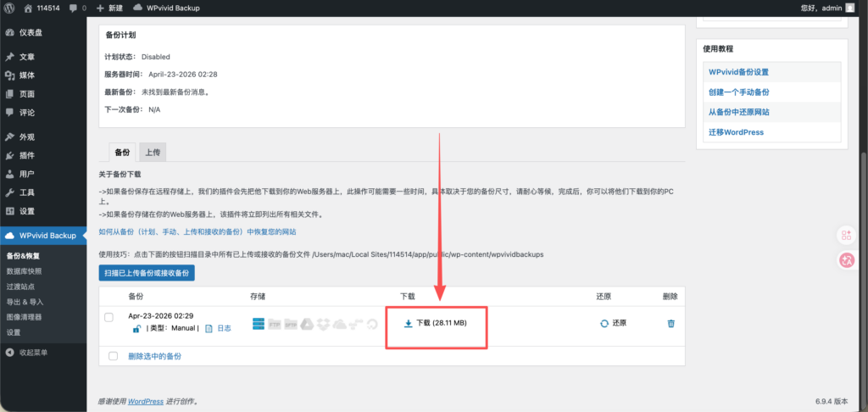Click 扫描已上传备份或接收备份 button

pos(147,273)
